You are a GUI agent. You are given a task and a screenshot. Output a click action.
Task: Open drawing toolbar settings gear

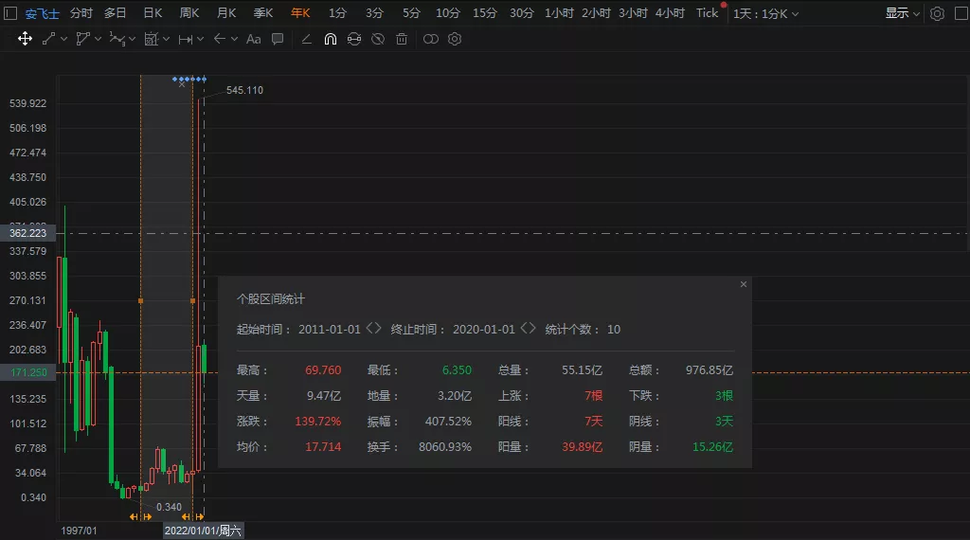[455, 39]
